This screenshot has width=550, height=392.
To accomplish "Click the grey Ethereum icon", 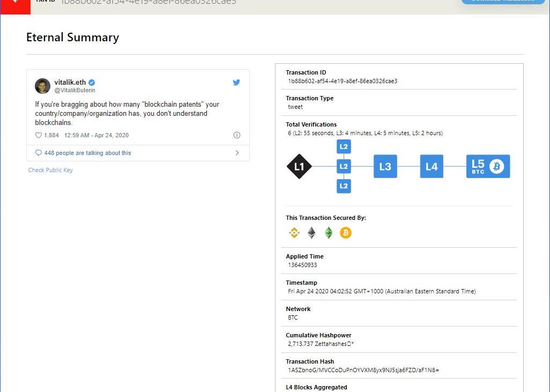I will pos(311,233).
